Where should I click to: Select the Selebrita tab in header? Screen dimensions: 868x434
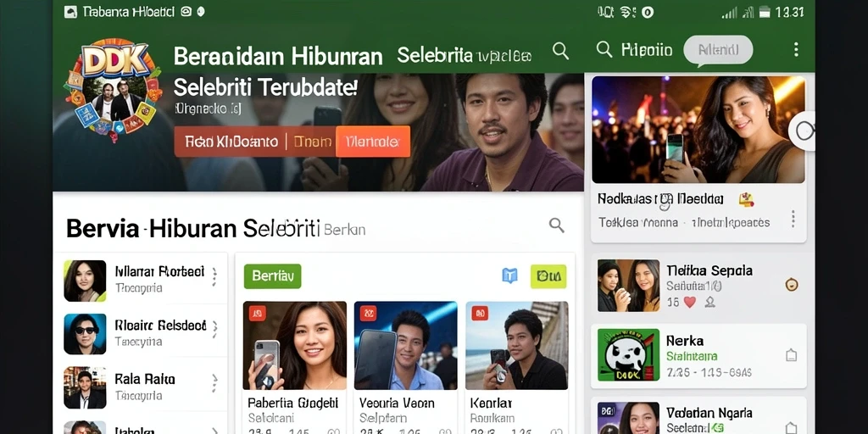click(435, 55)
